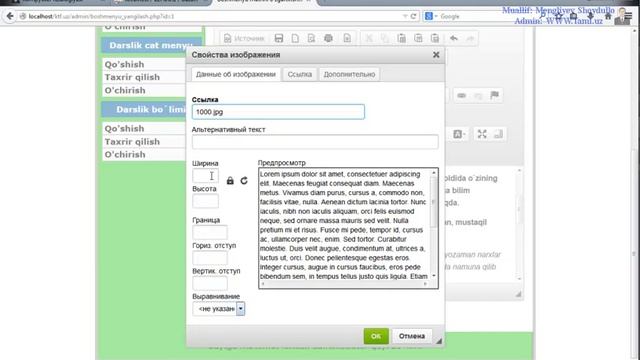640x360 pixels.
Task: Click the Show Blocks icon
Action: [498, 134]
